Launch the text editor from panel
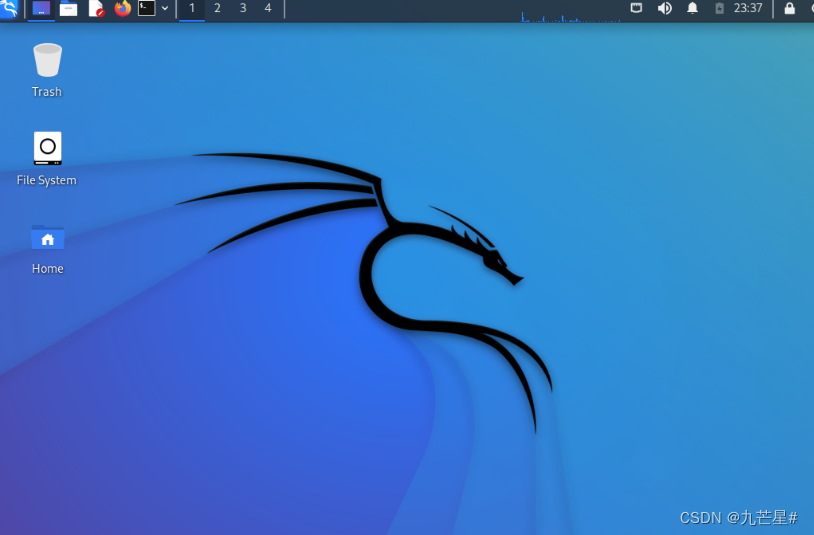The width and height of the screenshot is (814, 535). coord(96,9)
